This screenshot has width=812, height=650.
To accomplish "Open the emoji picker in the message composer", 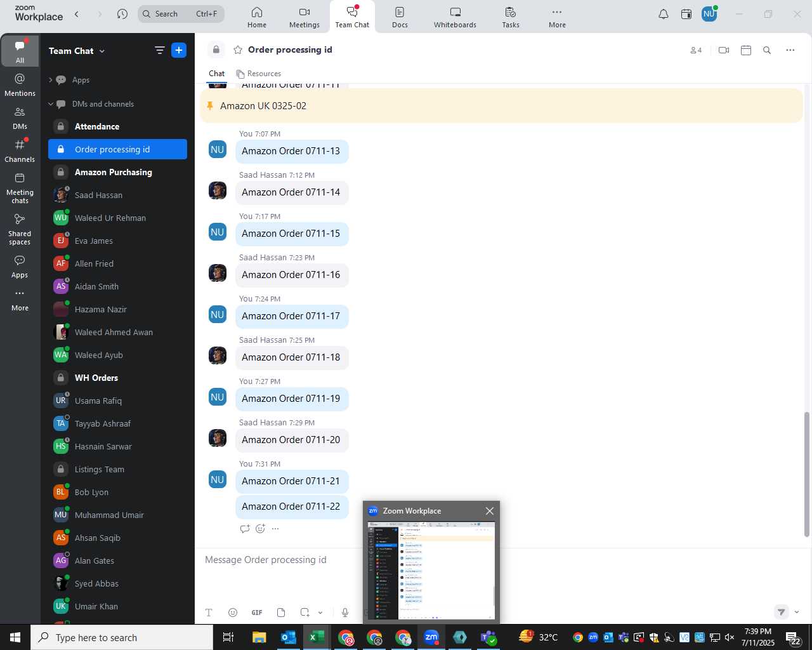I will pyautogui.click(x=233, y=613).
